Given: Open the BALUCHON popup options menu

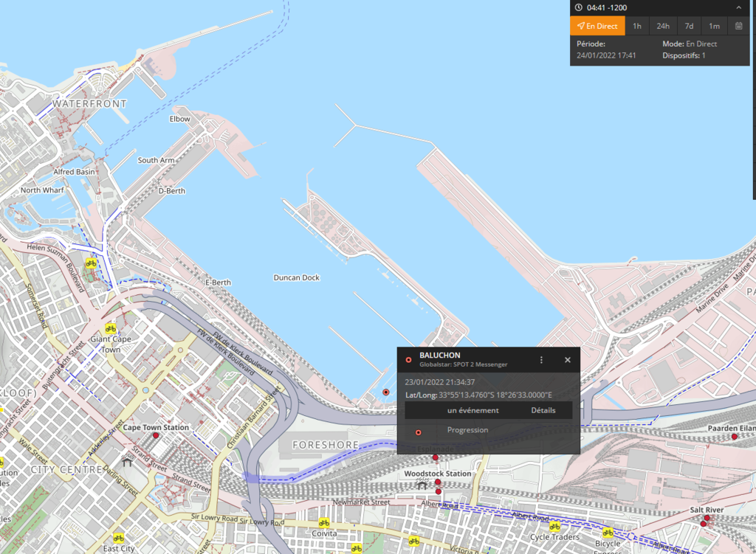Looking at the screenshot, I should point(541,360).
